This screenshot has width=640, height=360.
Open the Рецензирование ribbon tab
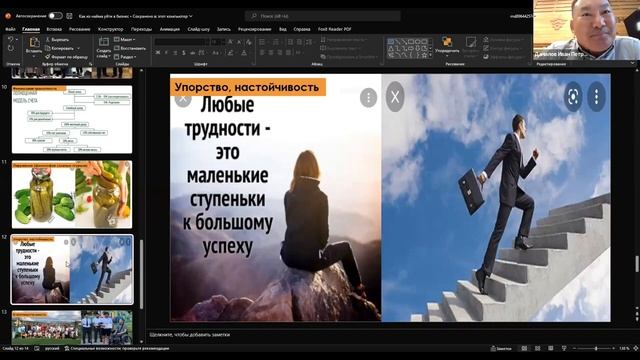(254, 29)
